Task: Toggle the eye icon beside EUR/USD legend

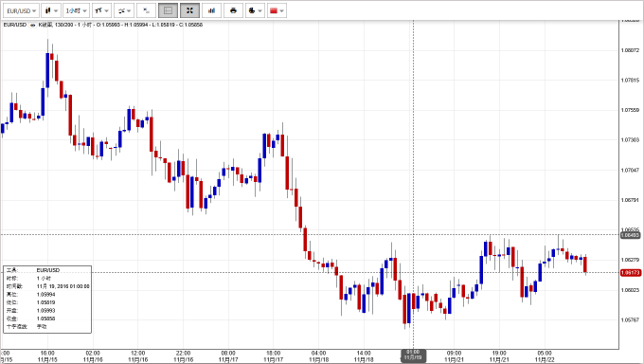Action: (x=32, y=25)
